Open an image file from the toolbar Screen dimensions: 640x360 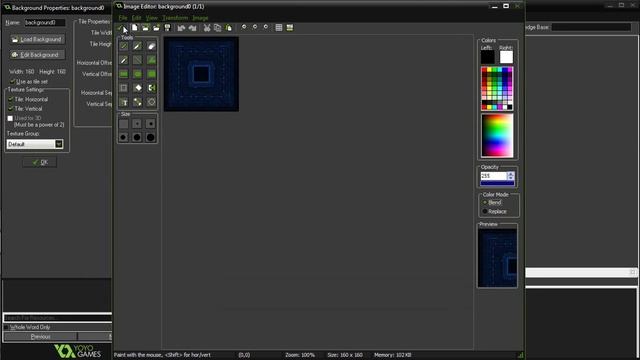click(145, 28)
